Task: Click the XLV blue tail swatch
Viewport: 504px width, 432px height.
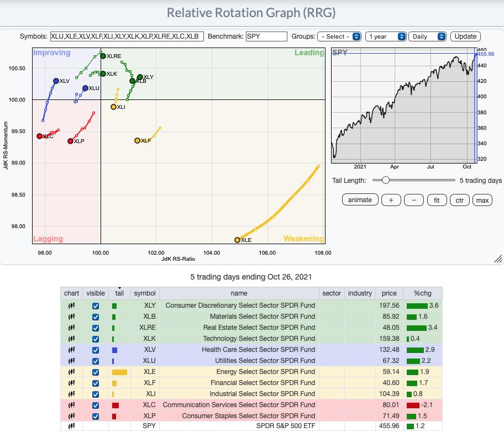Action: 114,350
